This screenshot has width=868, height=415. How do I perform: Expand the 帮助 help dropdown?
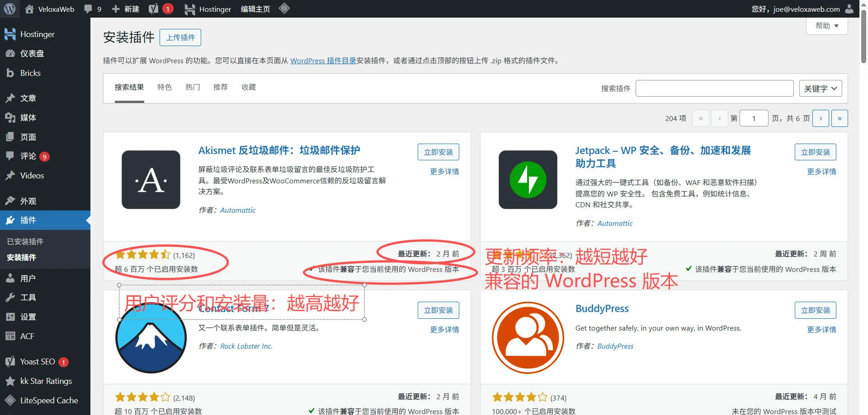(x=826, y=26)
